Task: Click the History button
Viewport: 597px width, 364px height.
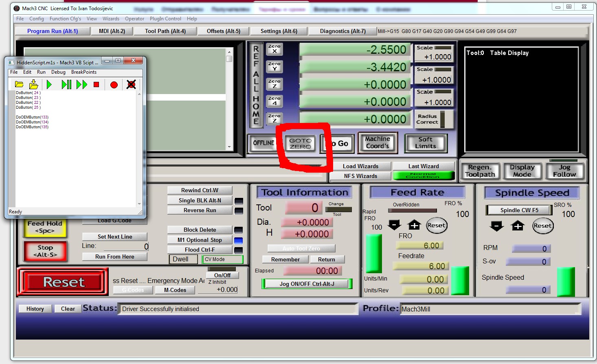Action: point(35,309)
